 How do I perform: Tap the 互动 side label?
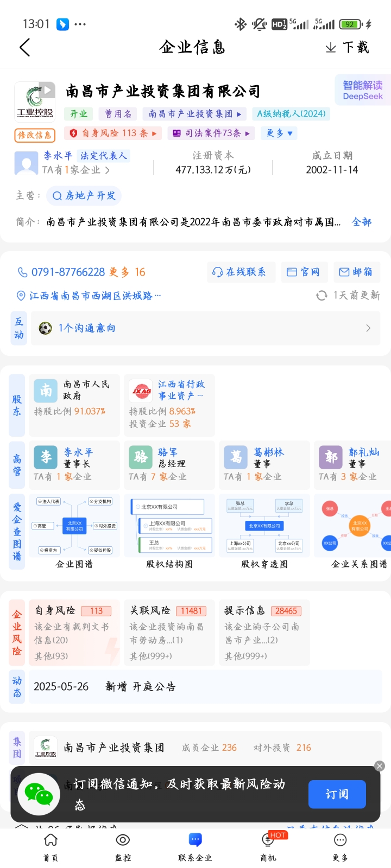[19, 328]
